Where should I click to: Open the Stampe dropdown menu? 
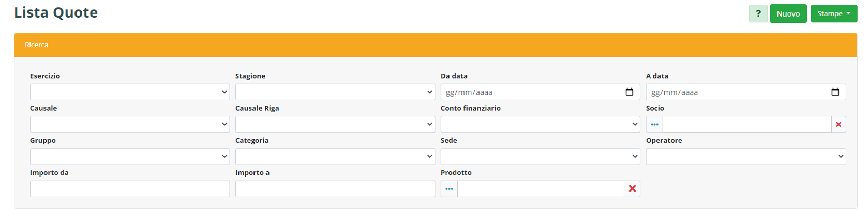pos(833,14)
